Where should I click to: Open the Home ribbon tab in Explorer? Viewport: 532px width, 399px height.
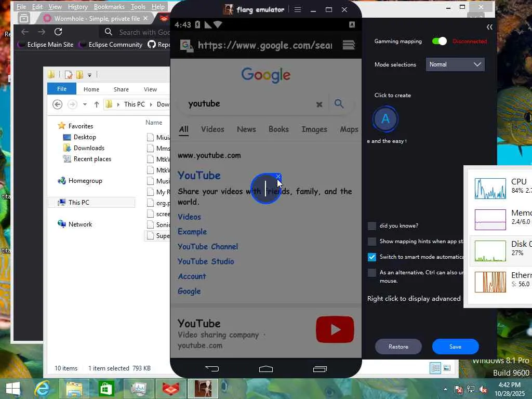(x=91, y=89)
